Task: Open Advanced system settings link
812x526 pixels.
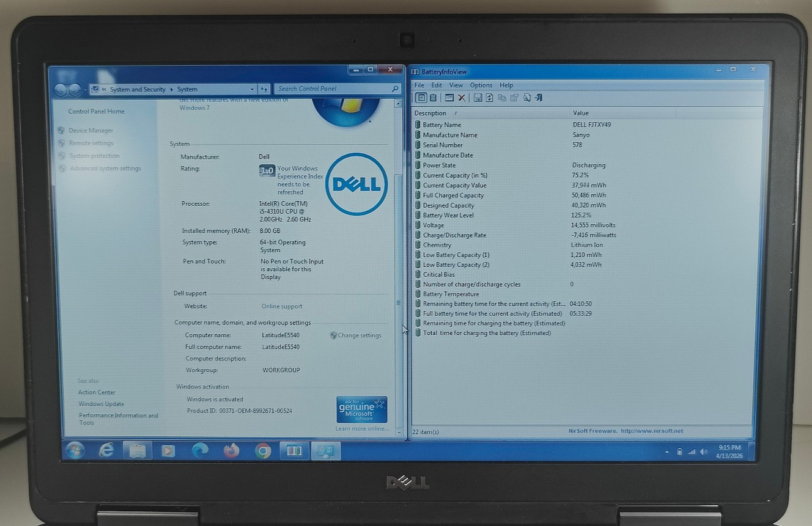Action: point(105,169)
